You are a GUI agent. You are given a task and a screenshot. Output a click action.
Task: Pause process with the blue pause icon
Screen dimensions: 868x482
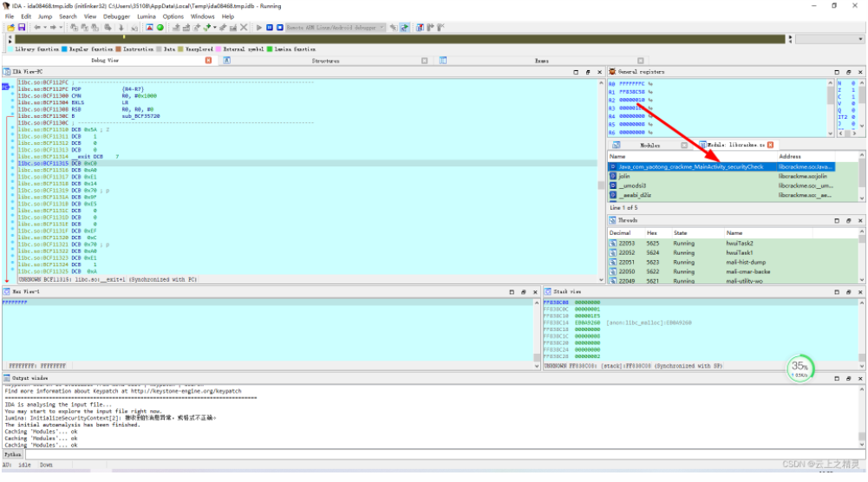pos(270,28)
